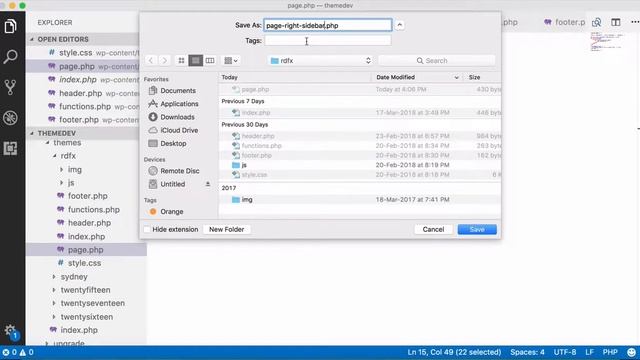Go forward in the save dialog
The image size is (640, 360).
(164, 60)
